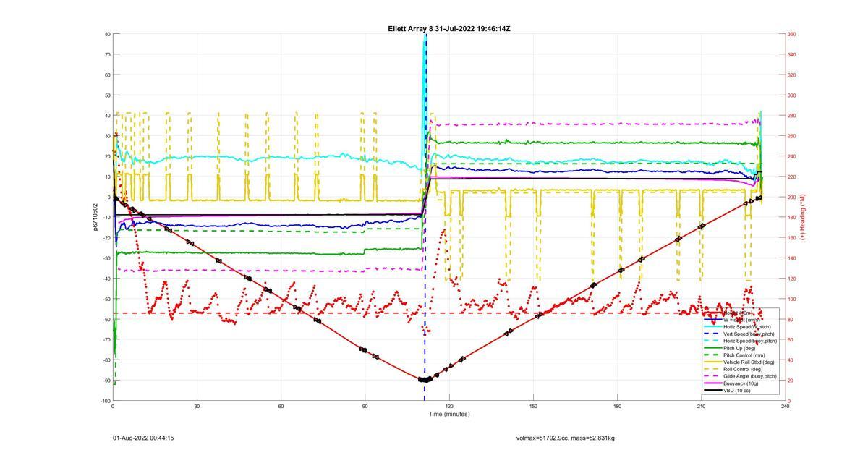Click the "Time (minutes)" x-axis label
The width and height of the screenshot is (868, 450).
(448, 415)
